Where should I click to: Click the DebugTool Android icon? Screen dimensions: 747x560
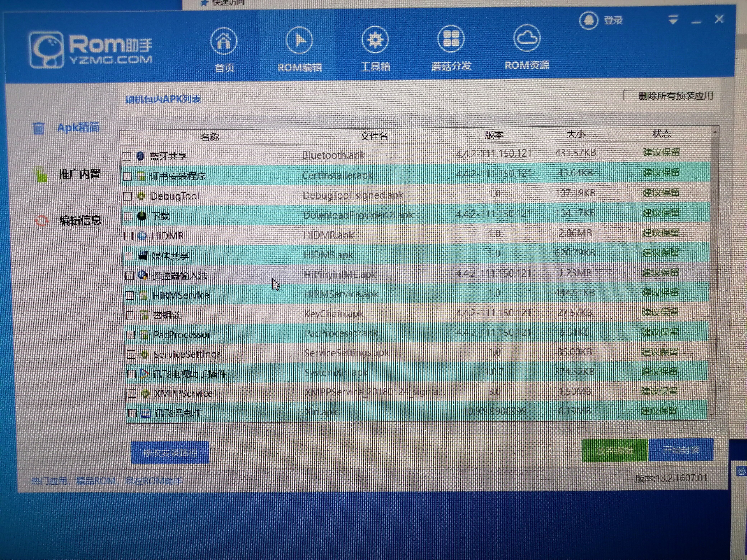(141, 196)
